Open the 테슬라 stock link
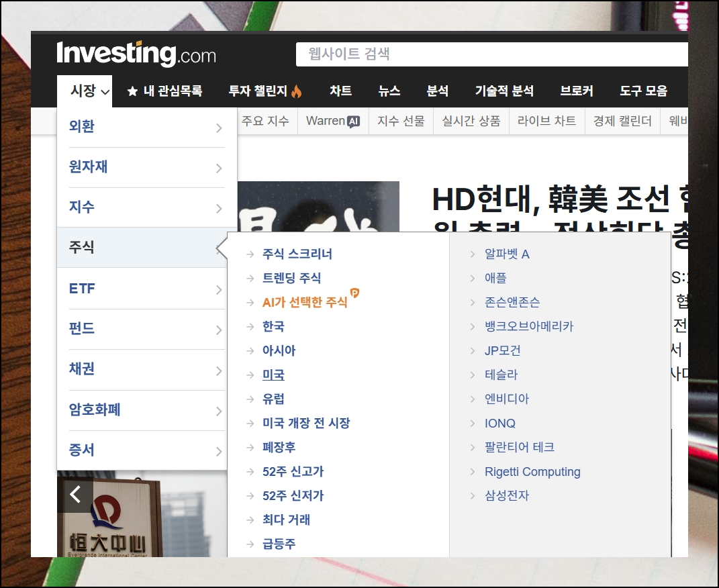This screenshot has width=719, height=588. click(501, 375)
